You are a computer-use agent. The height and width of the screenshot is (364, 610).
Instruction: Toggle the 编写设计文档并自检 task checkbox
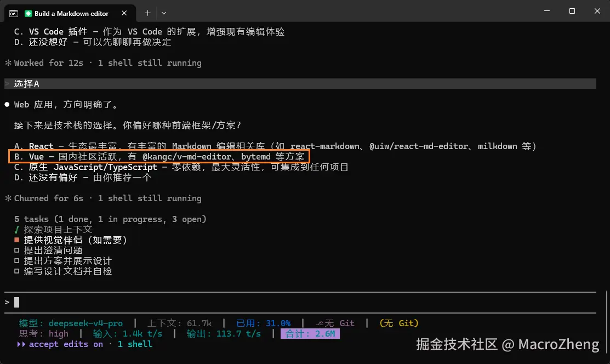tap(17, 271)
